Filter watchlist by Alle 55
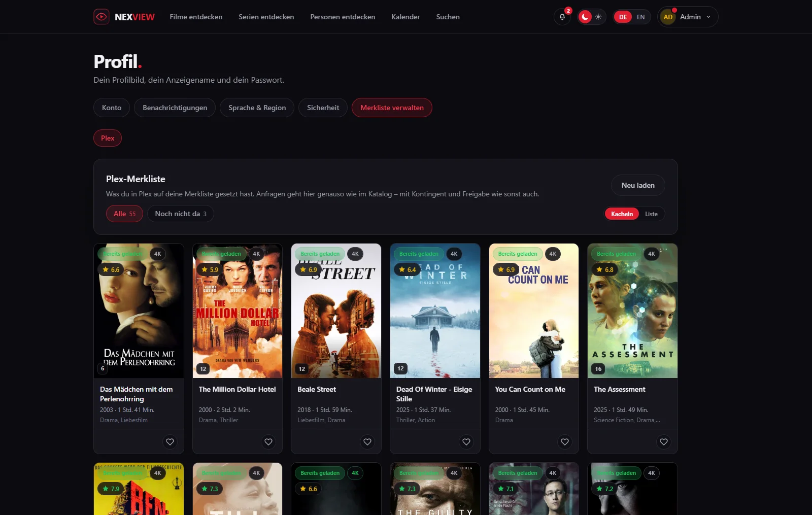812x515 pixels. tap(124, 214)
